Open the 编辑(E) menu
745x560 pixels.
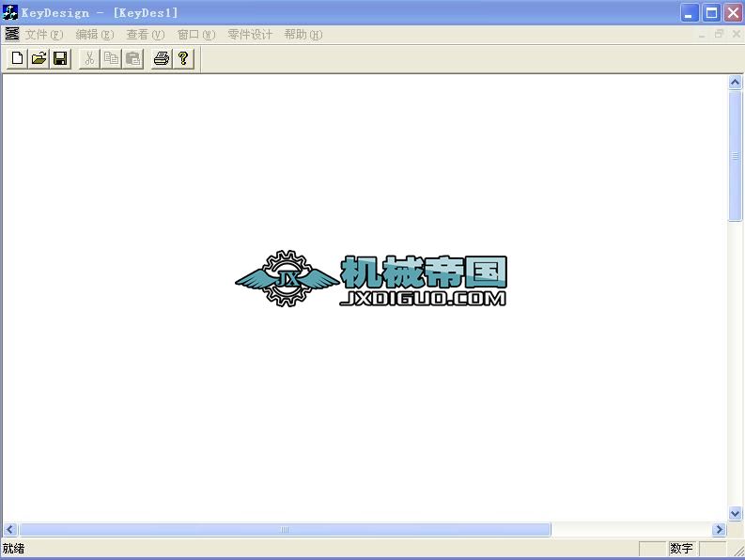[x=95, y=35]
